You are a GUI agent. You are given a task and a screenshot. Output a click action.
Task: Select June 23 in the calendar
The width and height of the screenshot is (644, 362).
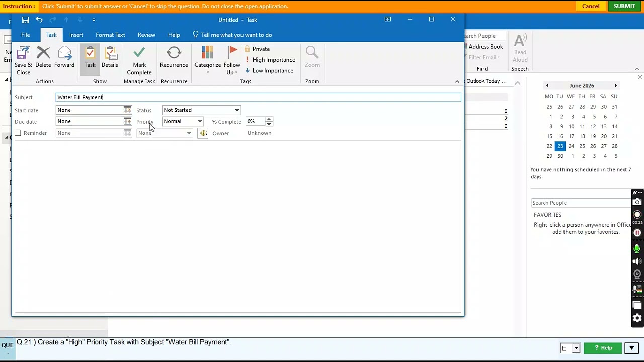click(560, 146)
